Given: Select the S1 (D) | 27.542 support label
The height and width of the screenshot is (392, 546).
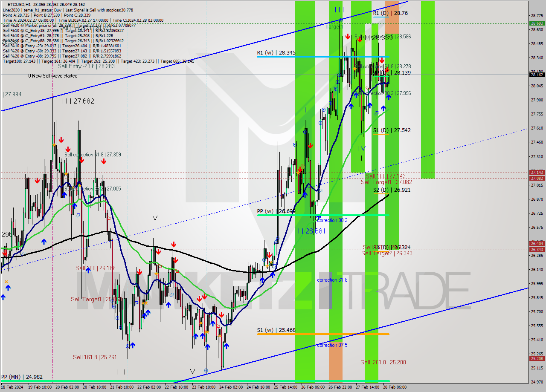Looking at the screenshot, I should [x=392, y=130].
